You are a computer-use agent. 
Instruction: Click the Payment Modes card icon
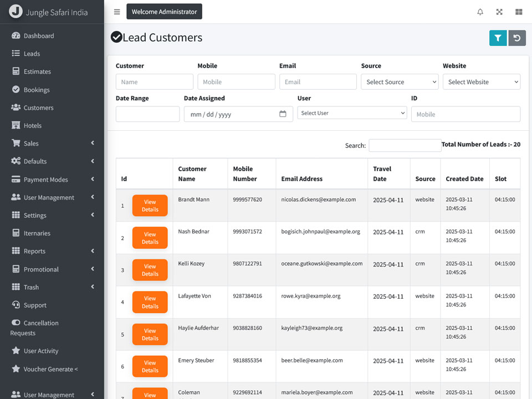click(16, 179)
